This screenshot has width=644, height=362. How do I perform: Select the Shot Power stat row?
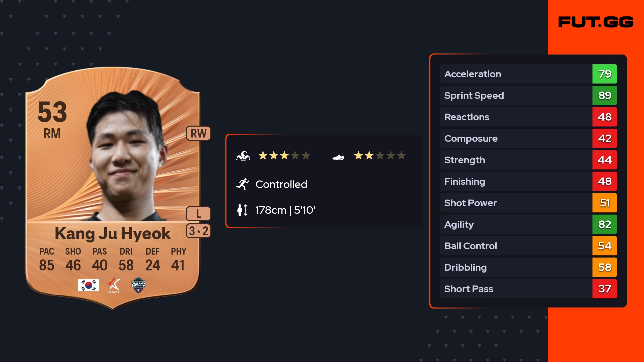[x=515, y=203]
